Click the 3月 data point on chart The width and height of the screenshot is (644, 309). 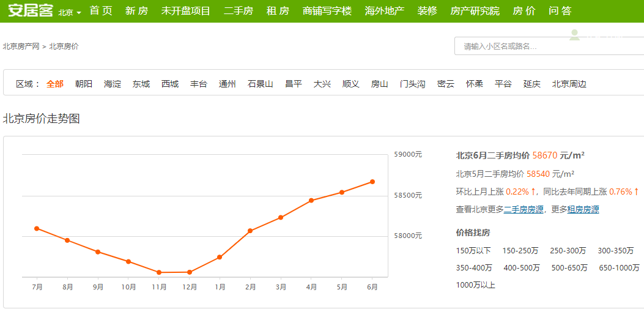coord(281,217)
